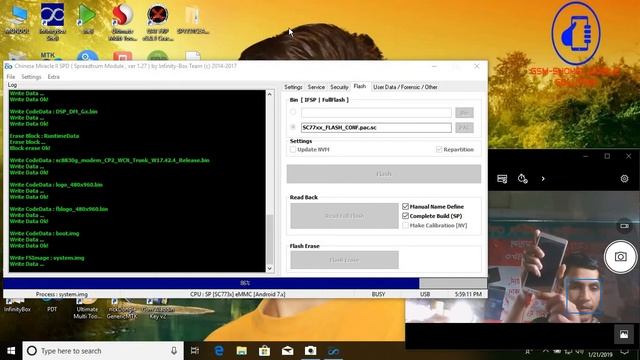Open the Settings menu
640x360 pixels.
(31, 77)
